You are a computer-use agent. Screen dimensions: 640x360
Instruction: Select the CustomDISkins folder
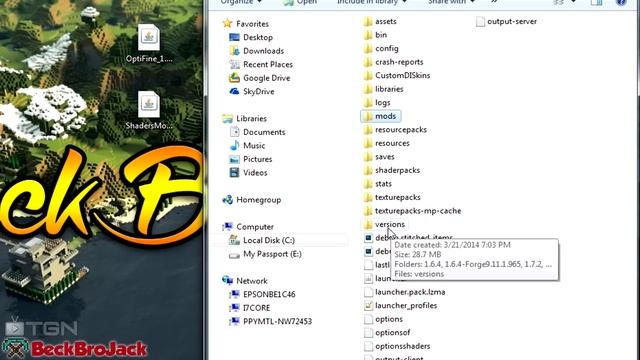pyautogui.click(x=397, y=75)
